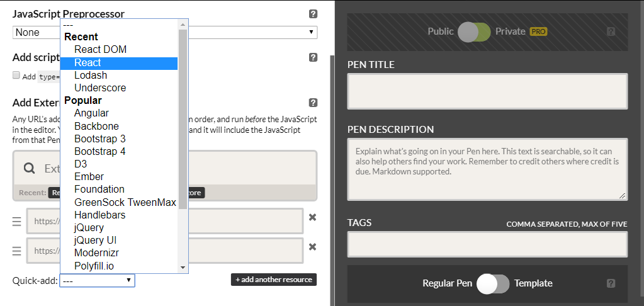Click help icon next to Private toggle
This screenshot has height=306, width=644.
point(610,31)
